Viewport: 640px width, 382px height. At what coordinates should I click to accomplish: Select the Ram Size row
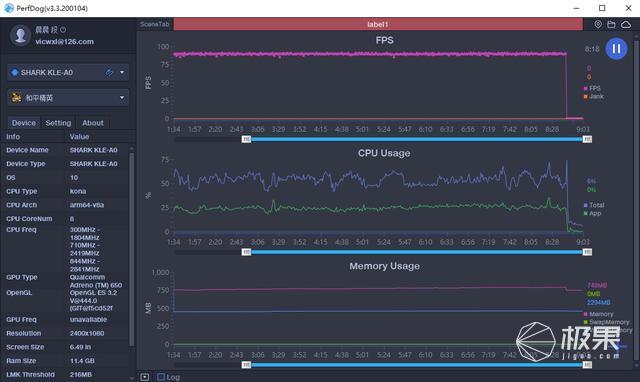[x=65, y=361]
